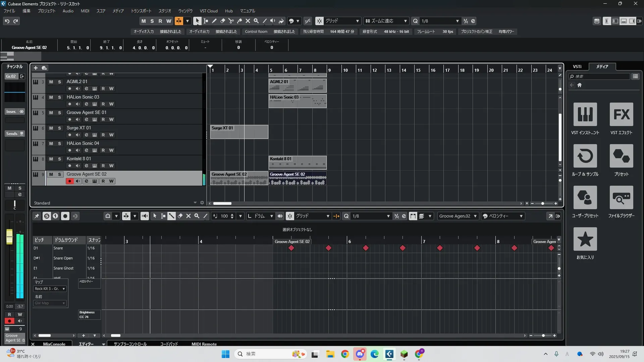Solo the Surge XT 01 track

tap(59, 128)
